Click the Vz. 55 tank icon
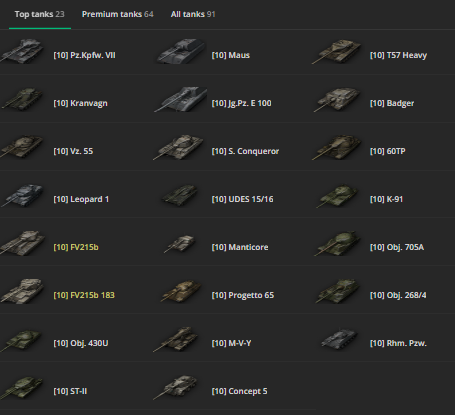455x415 pixels. pyautogui.click(x=22, y=147)
